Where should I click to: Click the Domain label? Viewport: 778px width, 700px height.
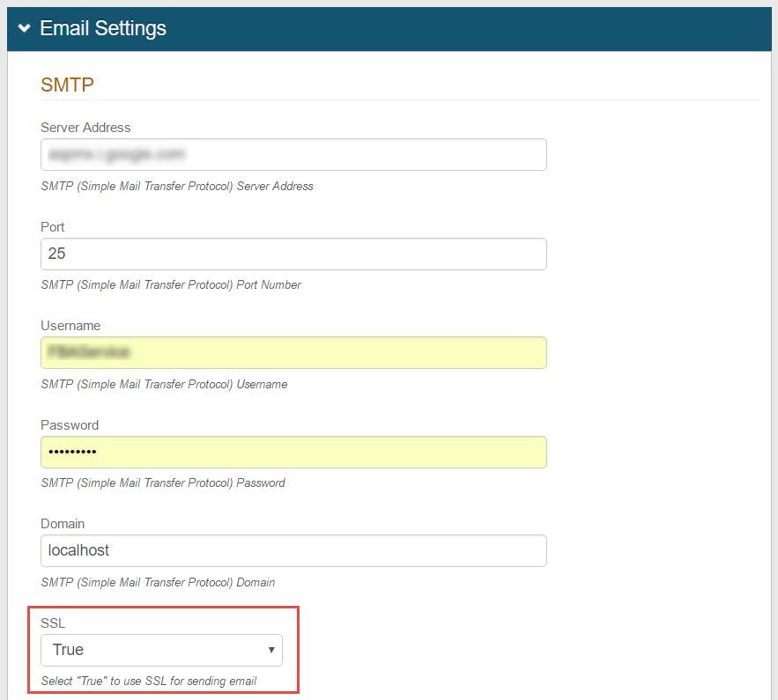[63, 524]
